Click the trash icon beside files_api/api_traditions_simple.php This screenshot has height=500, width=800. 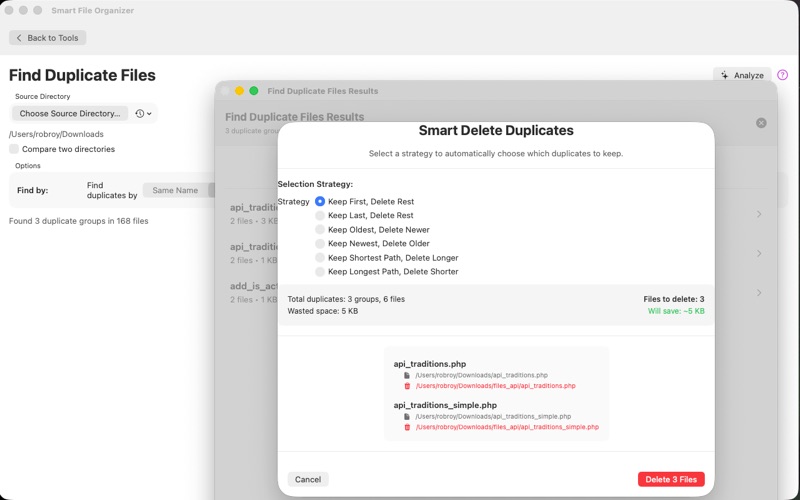click(x=407, y=427)
